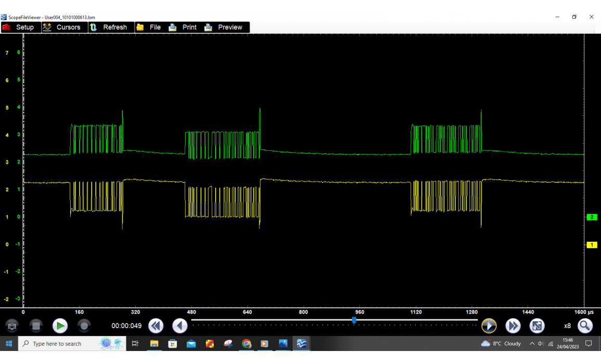Viewport: 601px width, 364px height.
Task: Open Print Preview
Action: 224,27
